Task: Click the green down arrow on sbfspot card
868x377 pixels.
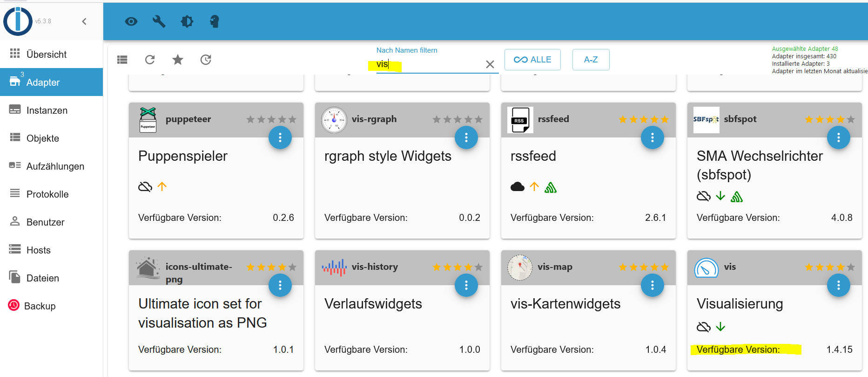Action: 720,196
